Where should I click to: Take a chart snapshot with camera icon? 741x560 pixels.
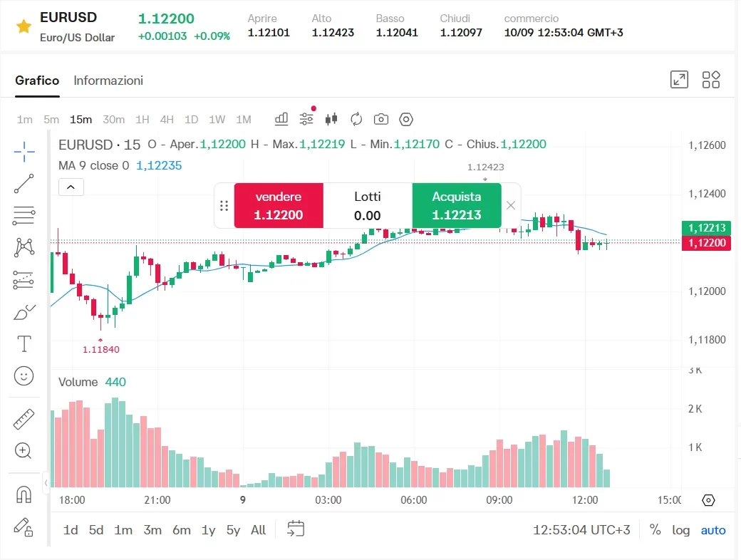pos(381,119)
